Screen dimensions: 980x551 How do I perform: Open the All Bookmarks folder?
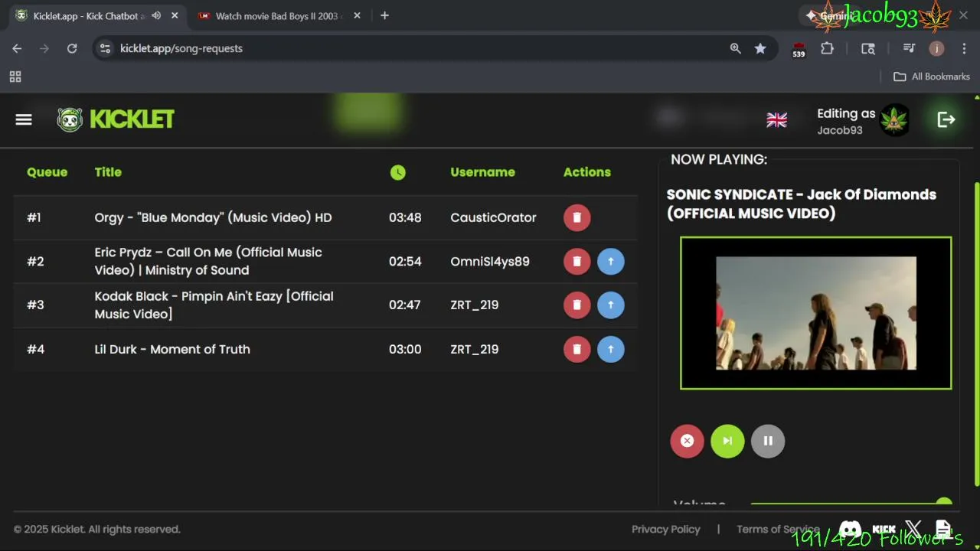tap(932, 77)
